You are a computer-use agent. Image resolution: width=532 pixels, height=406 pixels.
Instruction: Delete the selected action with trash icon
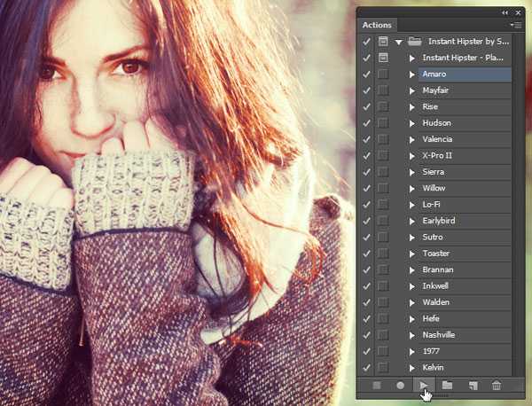click(x=497, y=386)
